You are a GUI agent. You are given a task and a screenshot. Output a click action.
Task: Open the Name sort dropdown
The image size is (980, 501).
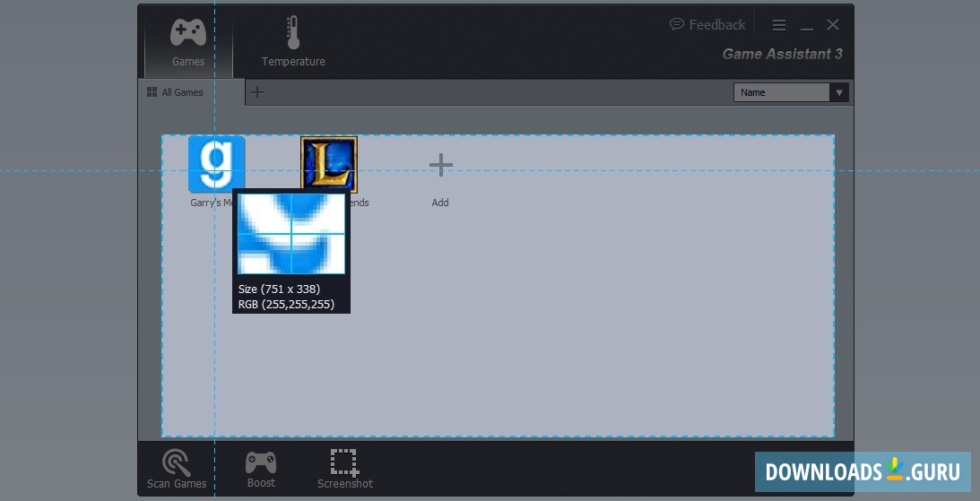point(791,92)
